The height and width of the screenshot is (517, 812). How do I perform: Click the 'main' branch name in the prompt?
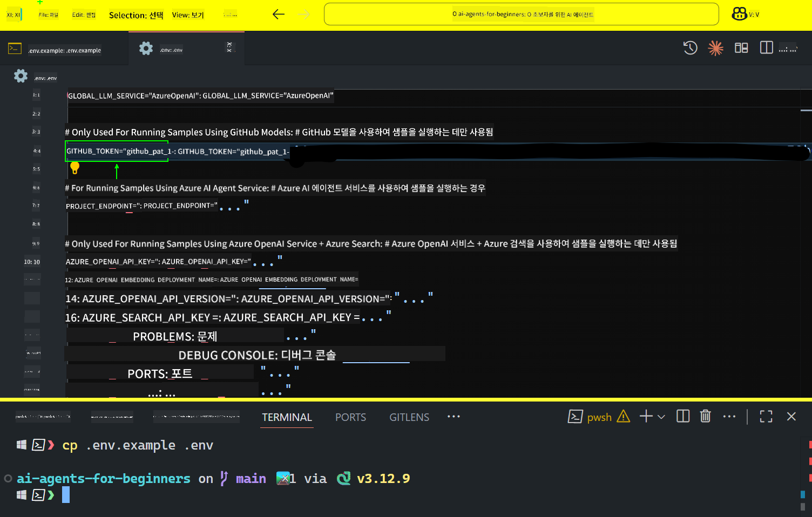251,479
